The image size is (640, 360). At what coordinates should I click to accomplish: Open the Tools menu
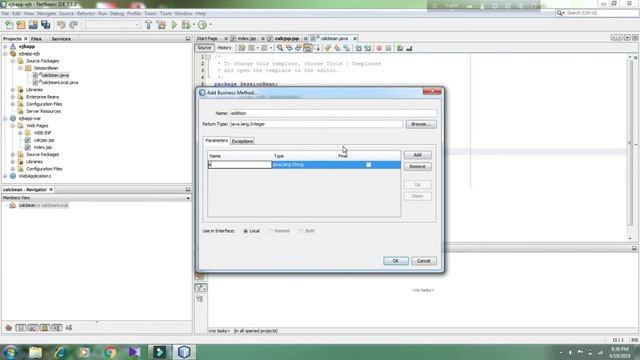165,13
